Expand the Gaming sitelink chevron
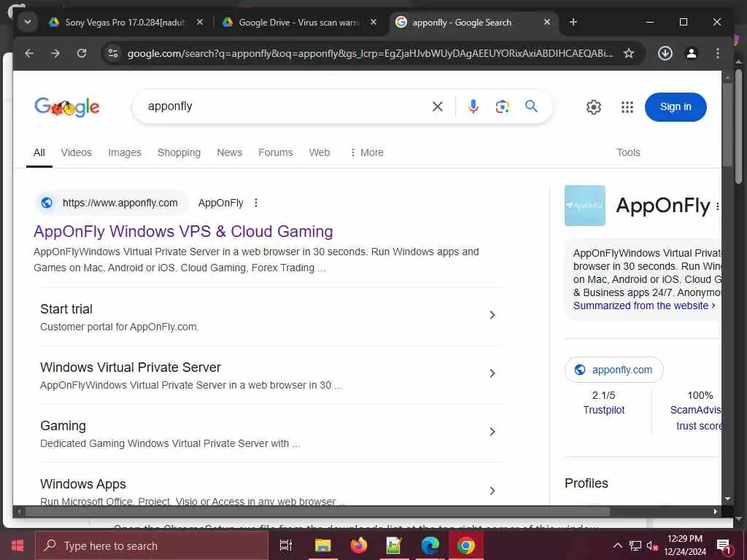 pyautogui.click(x=492, y=432)
